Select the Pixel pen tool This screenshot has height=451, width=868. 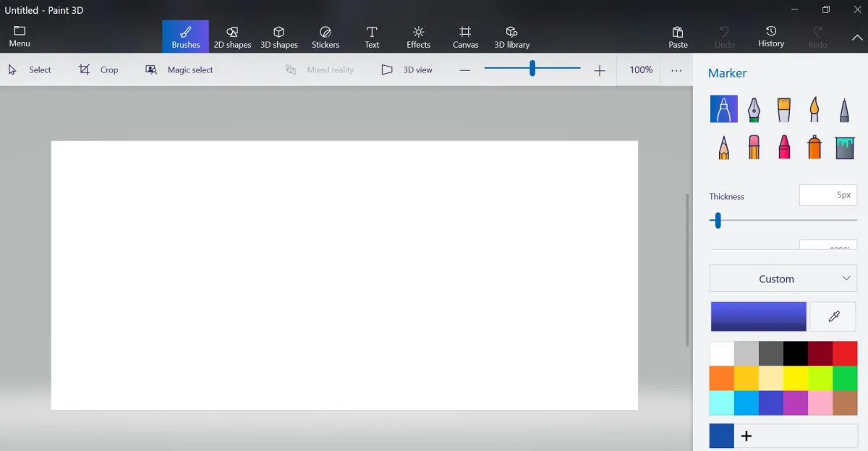click(x=844, y=109)
